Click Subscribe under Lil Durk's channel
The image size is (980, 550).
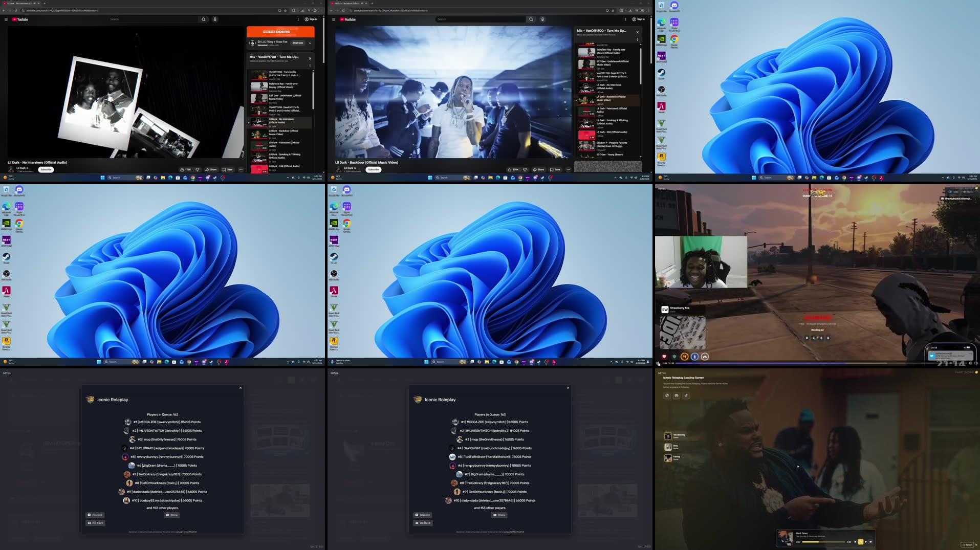tap(374, 169)
